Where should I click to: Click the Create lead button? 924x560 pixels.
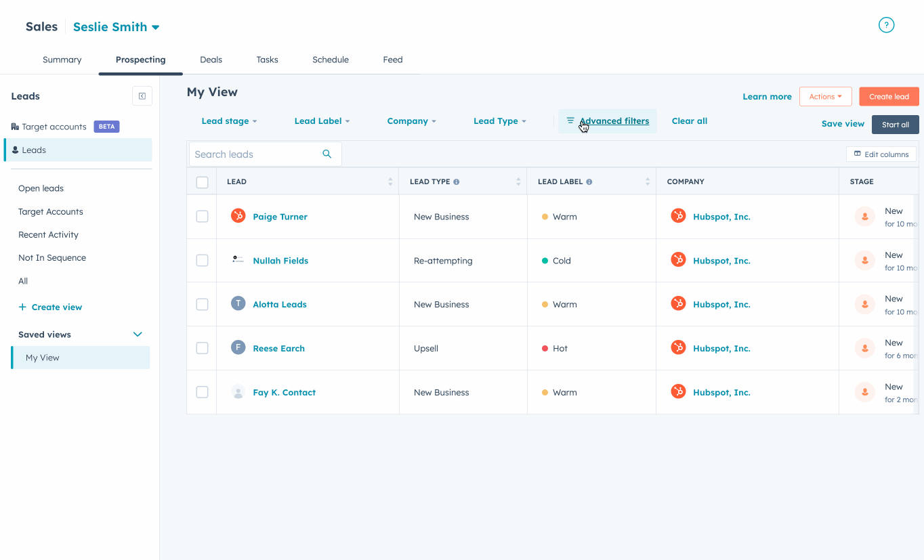pos(889,96)
